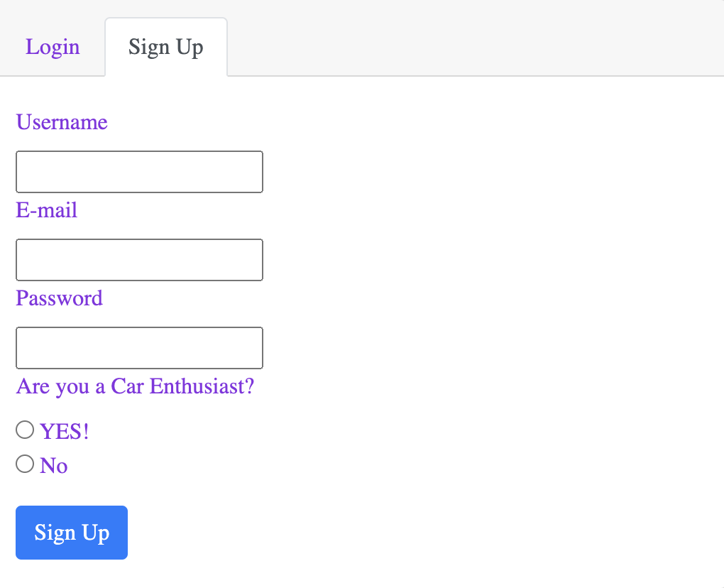
Task: Click the No label text
Action: coord(54,465)
